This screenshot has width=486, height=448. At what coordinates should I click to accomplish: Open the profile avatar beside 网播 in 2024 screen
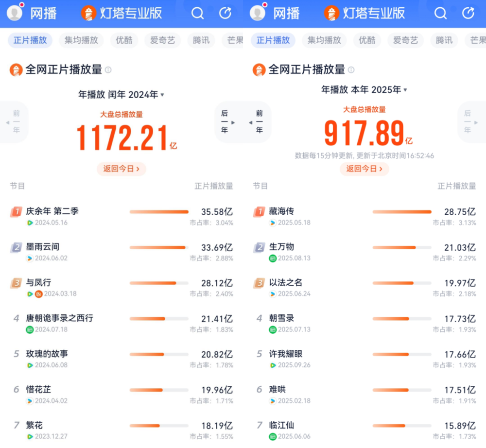pyautogui.click(x=15, y=13)
